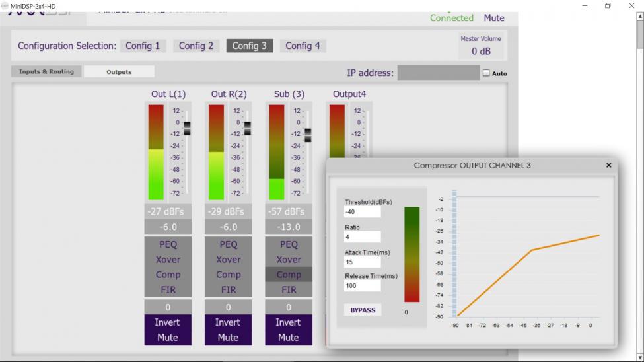The height and width of the screenshot is (362, 644).
Task: Click the Out R(2) gain value -6.0
Action: point(229,227)
